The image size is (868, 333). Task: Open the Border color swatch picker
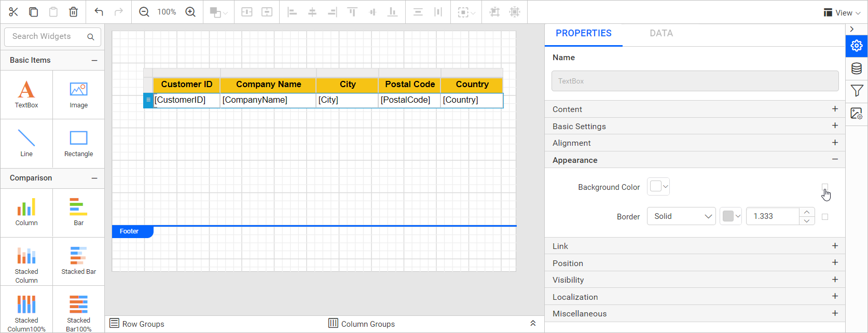(731, 216)
